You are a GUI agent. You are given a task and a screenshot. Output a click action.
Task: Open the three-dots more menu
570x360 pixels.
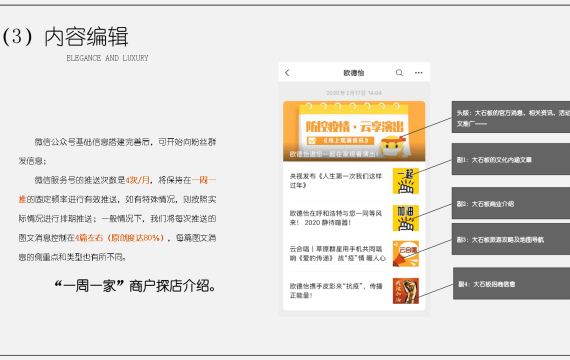tap(419, 73)
